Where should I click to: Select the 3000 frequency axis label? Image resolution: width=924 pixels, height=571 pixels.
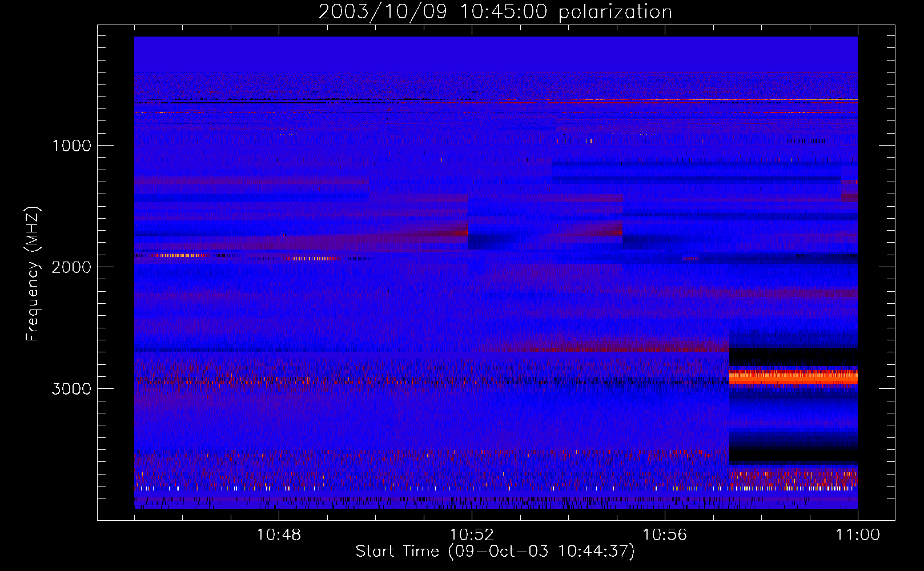pyautogui.click(x=71, y=389)
